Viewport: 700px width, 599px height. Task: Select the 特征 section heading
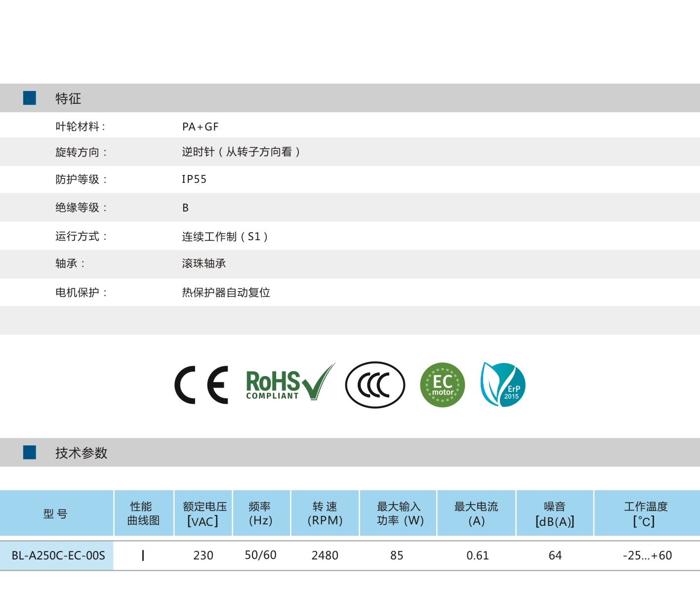point(68,98)
